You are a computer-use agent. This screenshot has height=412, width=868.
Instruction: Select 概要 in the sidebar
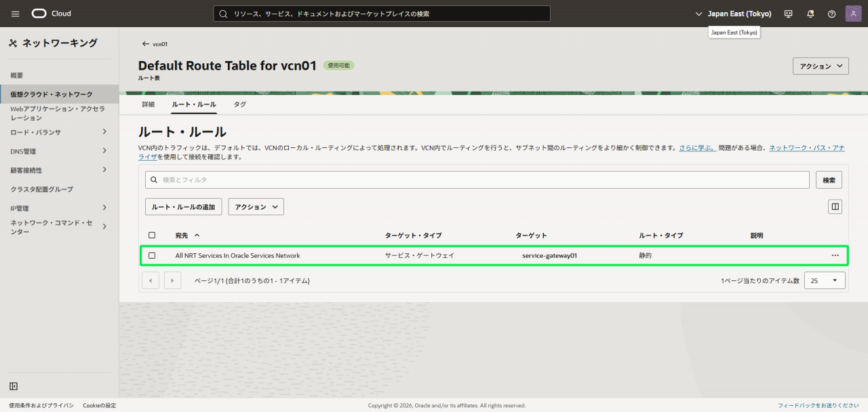(x=17, y=75)
